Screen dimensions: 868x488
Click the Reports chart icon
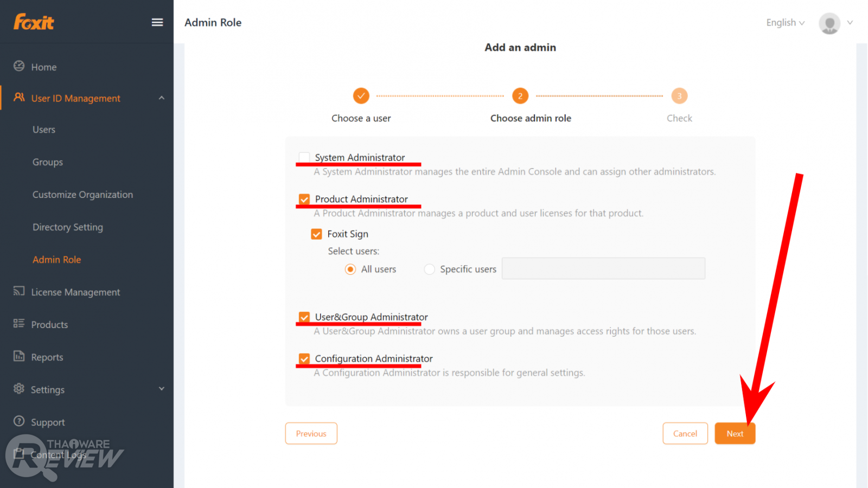click(19, 356)
